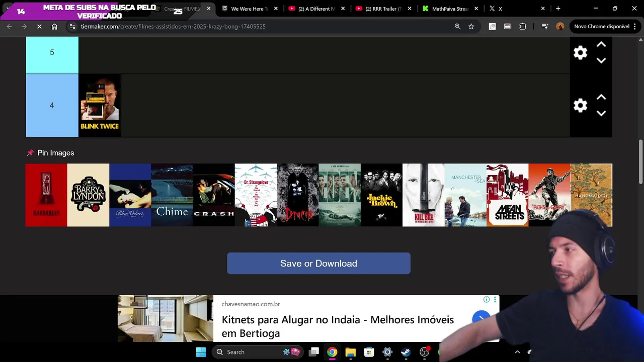Select the Blue Velvet poster
The width and height of the screenshot is (644, 362).
coord(130,195)
